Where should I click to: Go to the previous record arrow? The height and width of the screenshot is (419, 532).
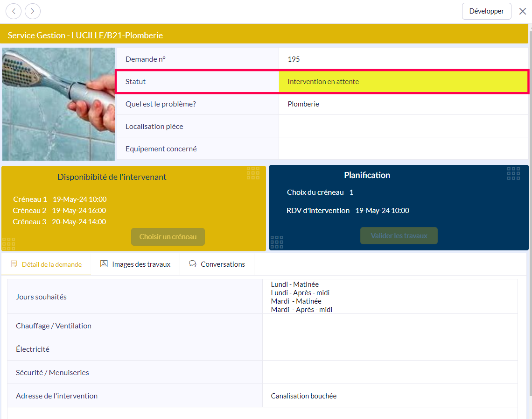tap(14, 11)
